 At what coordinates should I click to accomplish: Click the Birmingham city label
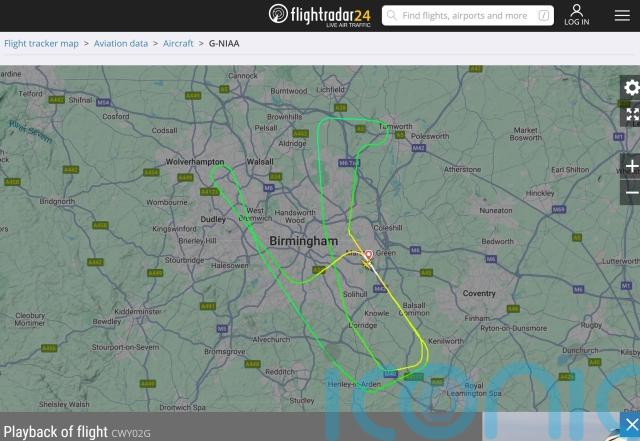304,241
